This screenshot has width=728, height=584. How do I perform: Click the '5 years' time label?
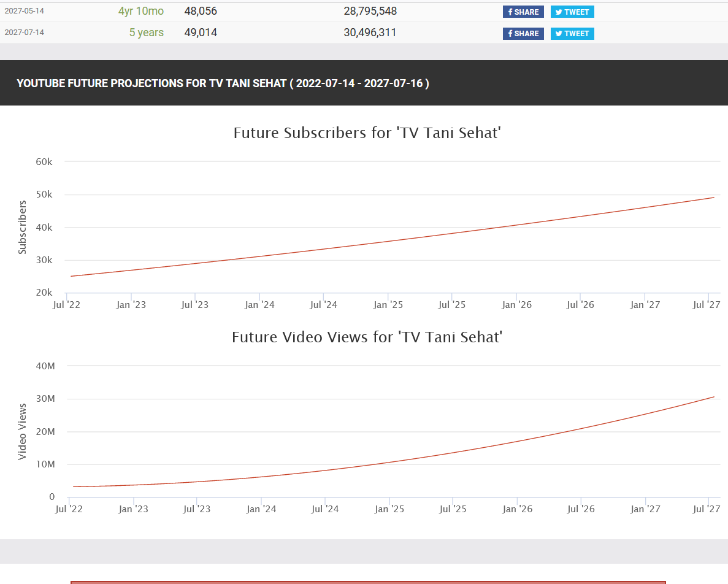(146, 33)
